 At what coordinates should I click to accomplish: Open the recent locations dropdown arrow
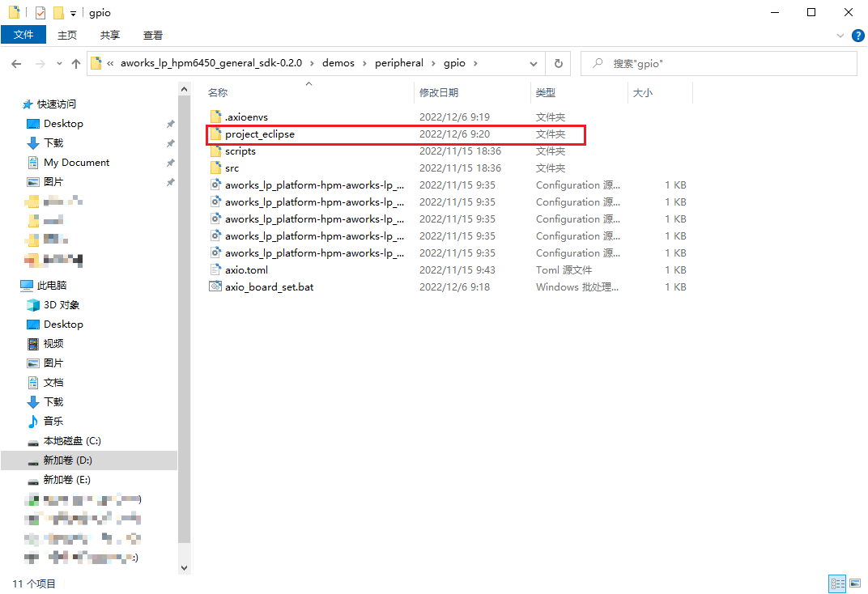[x=59, y=64]
